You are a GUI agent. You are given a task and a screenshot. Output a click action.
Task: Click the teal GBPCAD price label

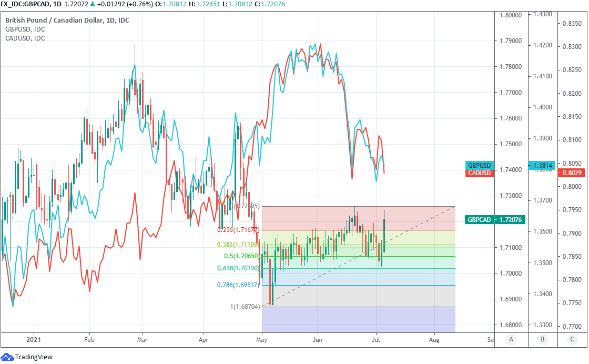coord(479,220)
